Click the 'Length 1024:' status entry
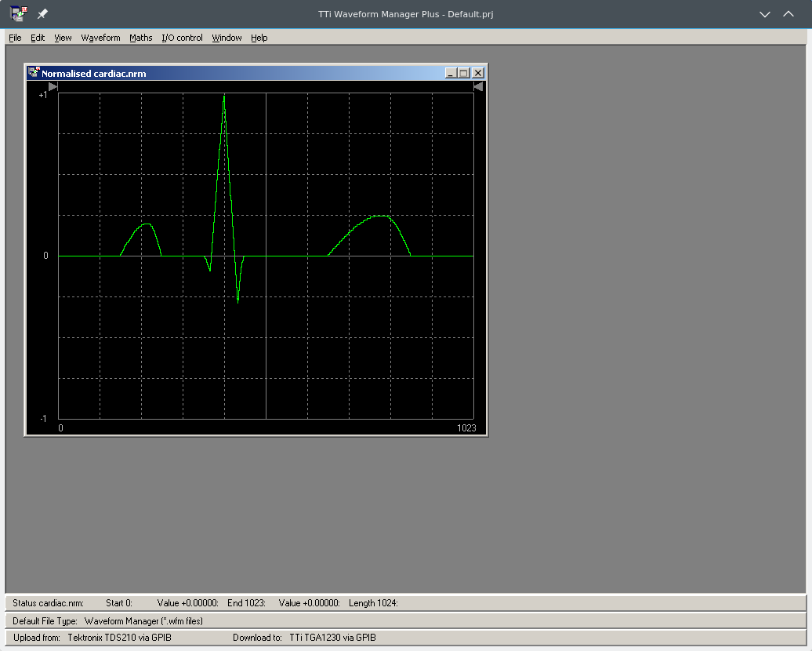Screen dimensions: 812x651 [373, 603]
